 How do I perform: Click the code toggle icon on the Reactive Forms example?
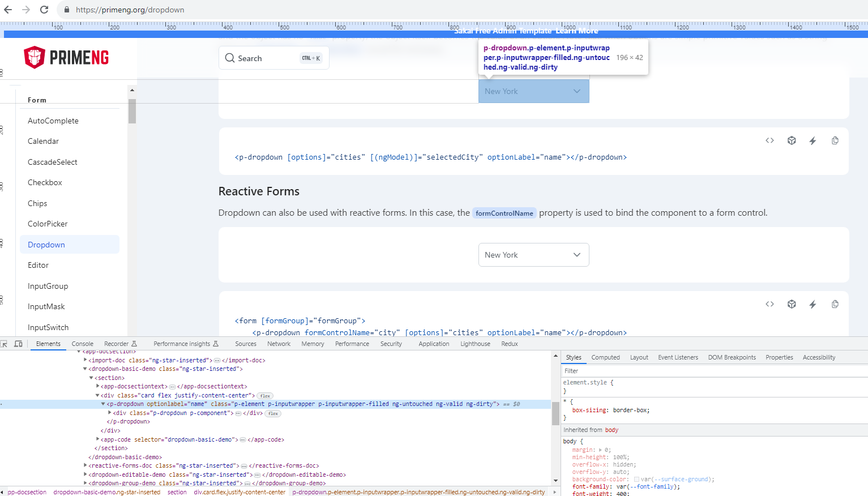point(769,304)
